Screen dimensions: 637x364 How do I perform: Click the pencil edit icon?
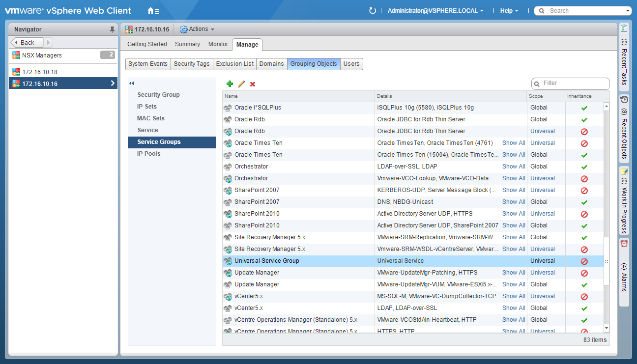point(241,84)
